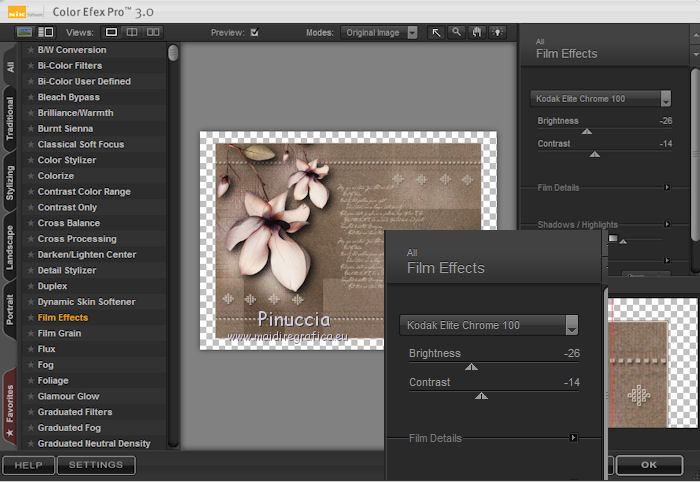Select the arrow pointer tool
This screenshot has height=482, width=700.
pos(436,32)
